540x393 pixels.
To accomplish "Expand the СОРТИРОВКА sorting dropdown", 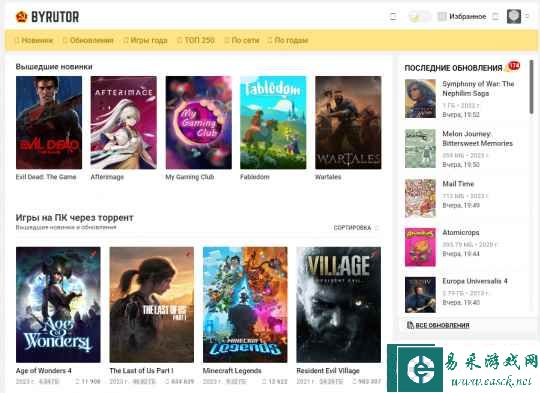I will (356, 228).
